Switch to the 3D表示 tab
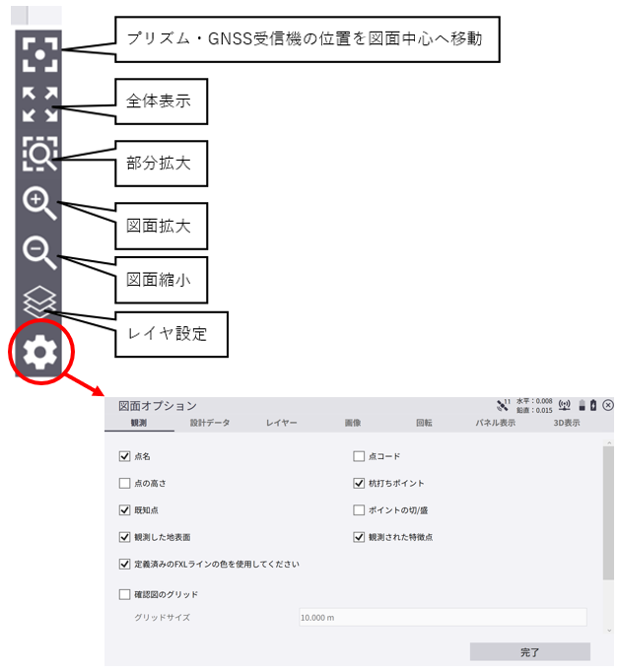Viewport: 618px width, 672px height. pyautogui.click(x=566, y=423)
